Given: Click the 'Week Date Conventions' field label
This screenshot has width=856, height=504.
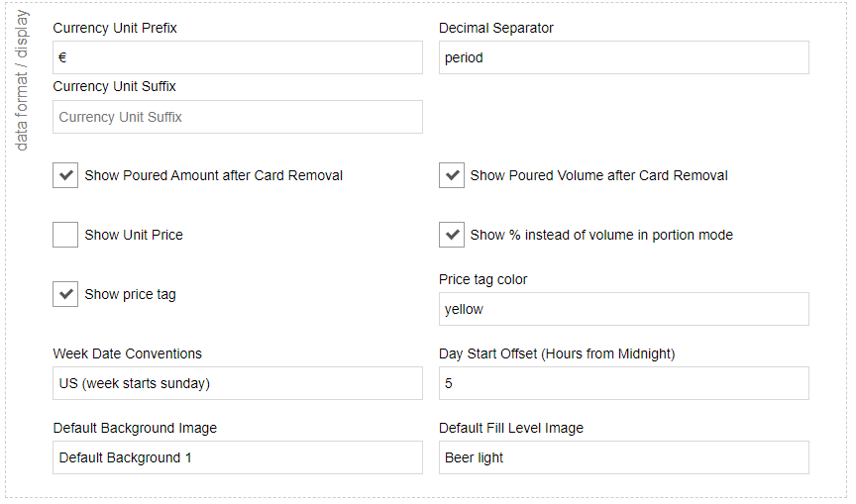Looking at the screenshot, I should (127, 353).
